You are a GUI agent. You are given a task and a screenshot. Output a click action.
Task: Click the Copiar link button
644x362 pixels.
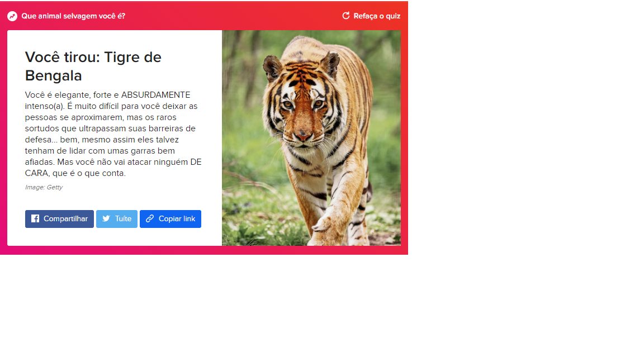pyautogui.click(x=171, y=219)
